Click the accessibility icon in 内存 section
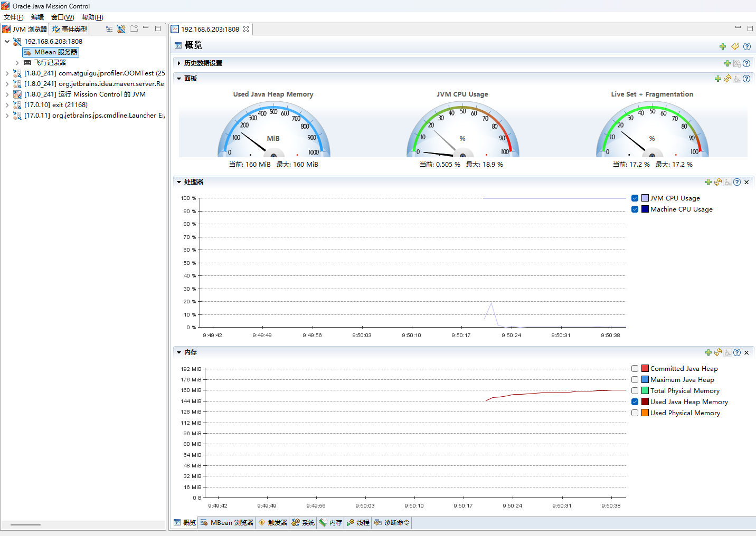This screenshot has width=756, height=536. pos(727,352)
